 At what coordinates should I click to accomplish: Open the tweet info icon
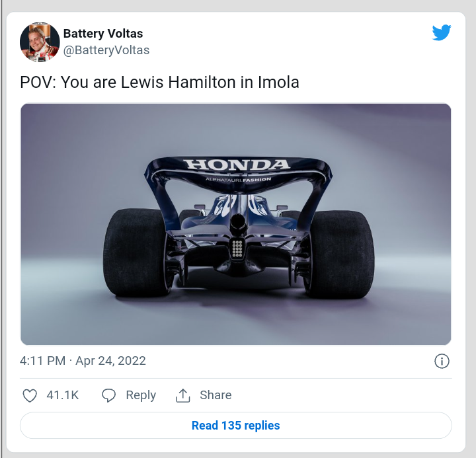click(x=442, y=361)
